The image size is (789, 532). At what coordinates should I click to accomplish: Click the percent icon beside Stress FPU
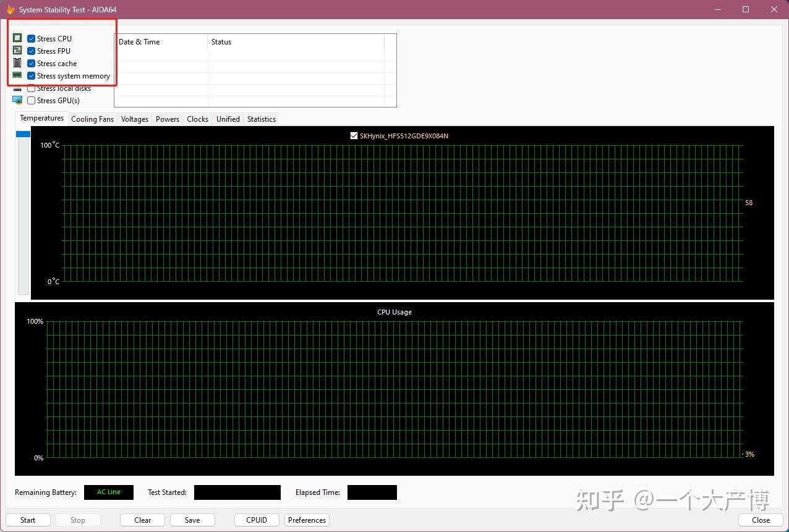coord(17,51)
